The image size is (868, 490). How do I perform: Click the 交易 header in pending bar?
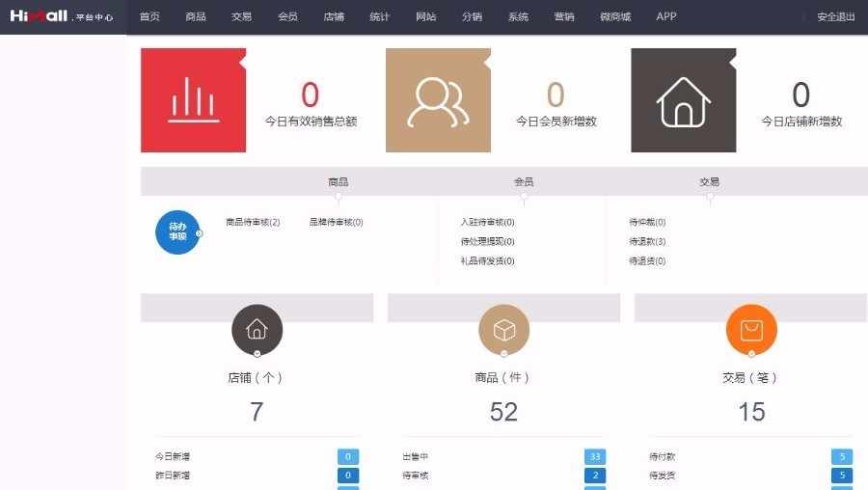point(709,181)
